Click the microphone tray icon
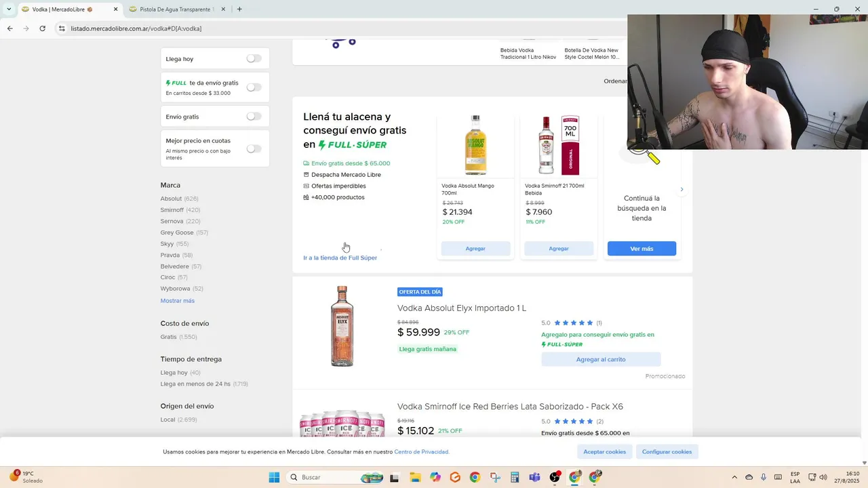This screenshot has width=868, height=488. 764,477
